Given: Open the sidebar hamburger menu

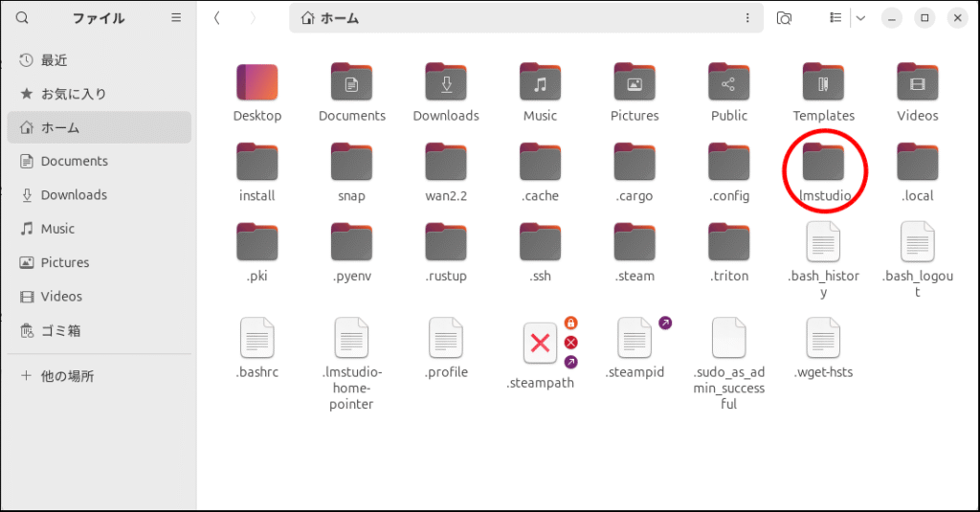Looking at the screenshot, I should coord(176,17).
